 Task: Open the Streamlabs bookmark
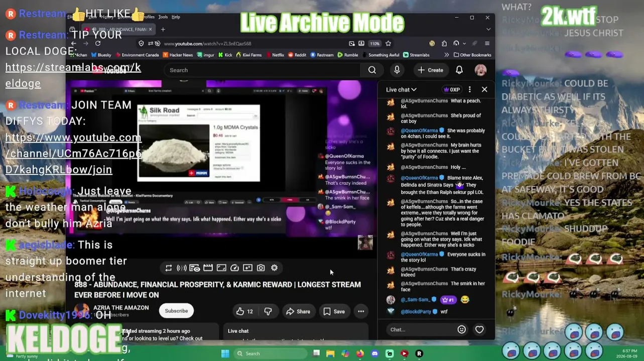coord(416,55)
